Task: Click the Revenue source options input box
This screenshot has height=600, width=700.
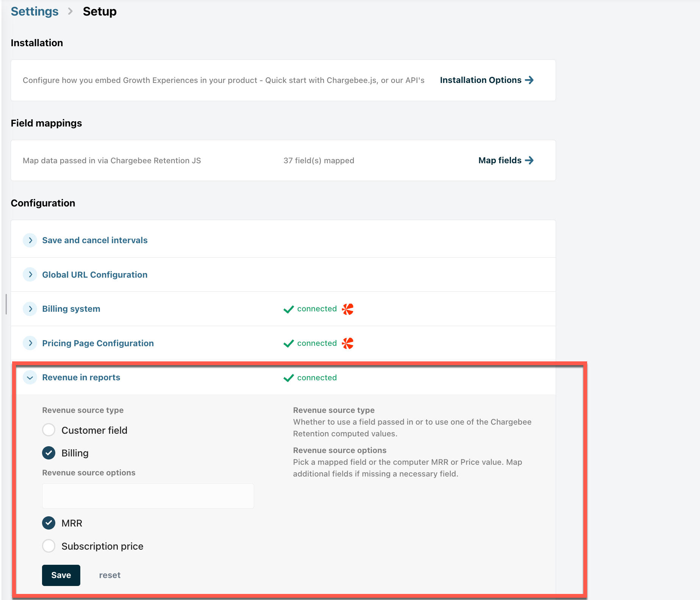Action: (x=148, y=496)
